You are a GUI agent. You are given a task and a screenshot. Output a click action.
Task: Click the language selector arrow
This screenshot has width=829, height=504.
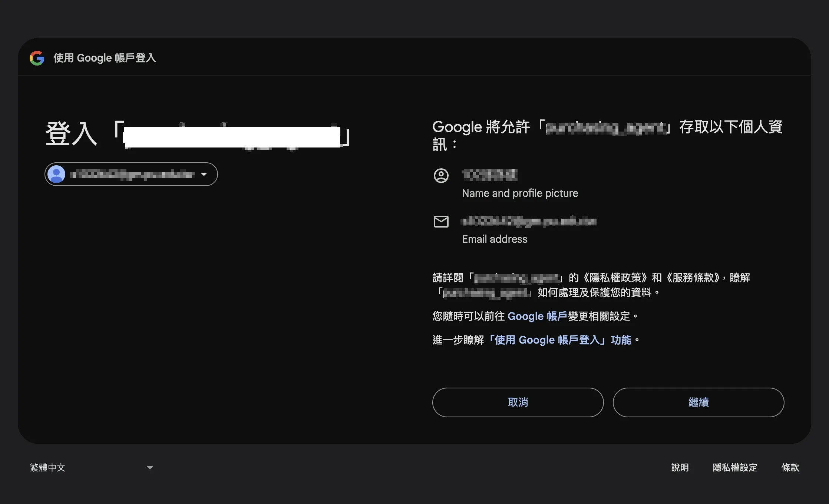pos(150,468)
